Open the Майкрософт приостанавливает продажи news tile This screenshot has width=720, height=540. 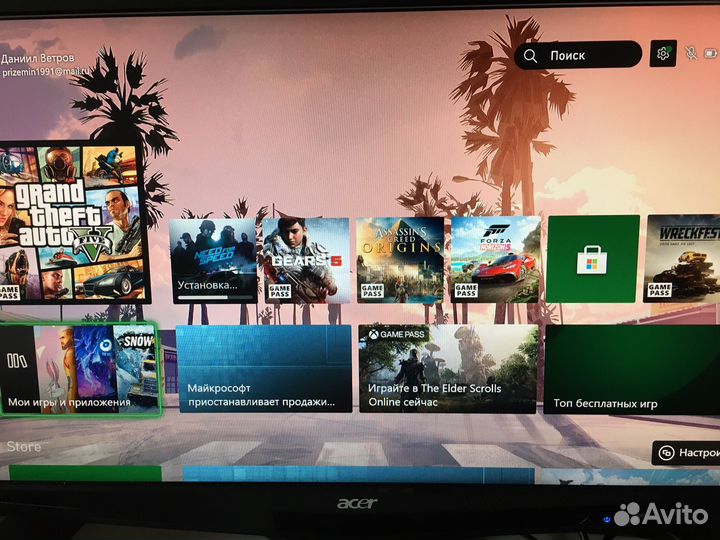[264, 369]
